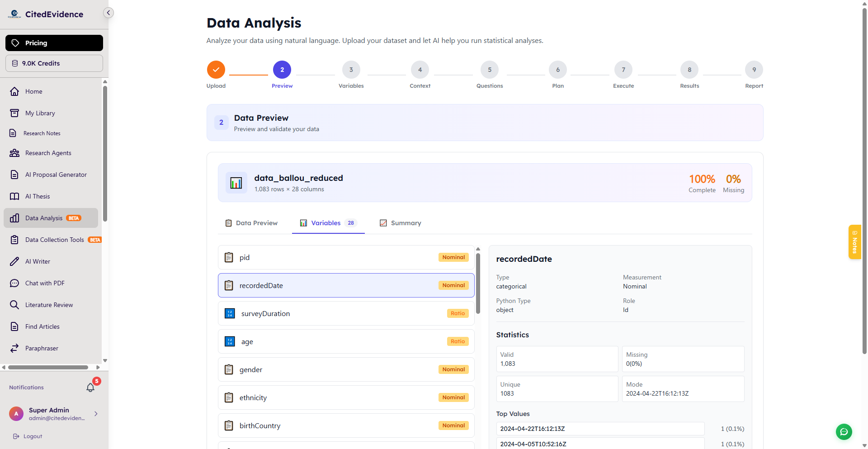Viewport: 868px width, 449px height.
Task: Open the Notes side panel
Action: tap(854, 242)
